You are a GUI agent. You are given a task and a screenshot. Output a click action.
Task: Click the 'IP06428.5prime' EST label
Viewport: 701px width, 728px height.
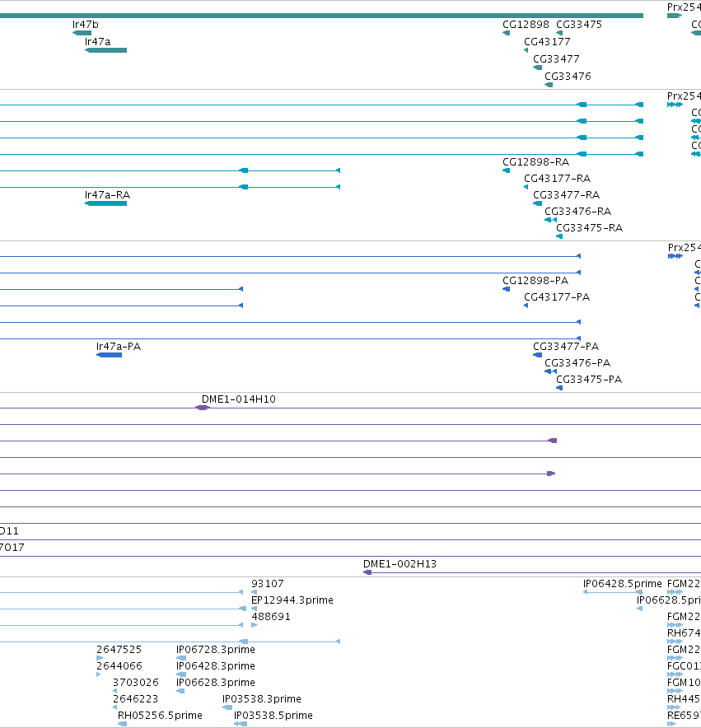(x=623, y=584)
